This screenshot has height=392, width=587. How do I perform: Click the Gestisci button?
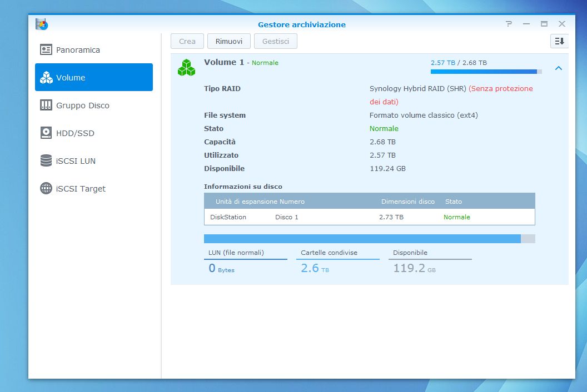tap(276, 41)
